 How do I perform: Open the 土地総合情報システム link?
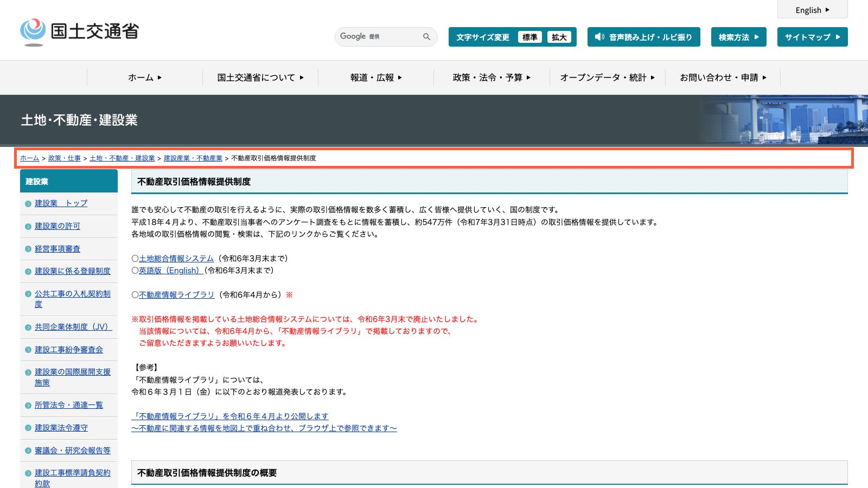coord(176,259)
